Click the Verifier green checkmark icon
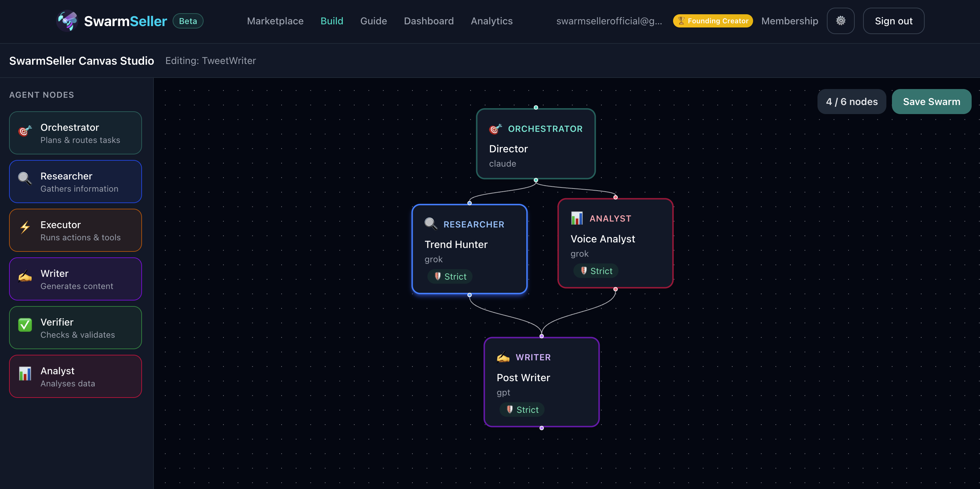Viewport: 980px width, 489px height. pos(25,325)
